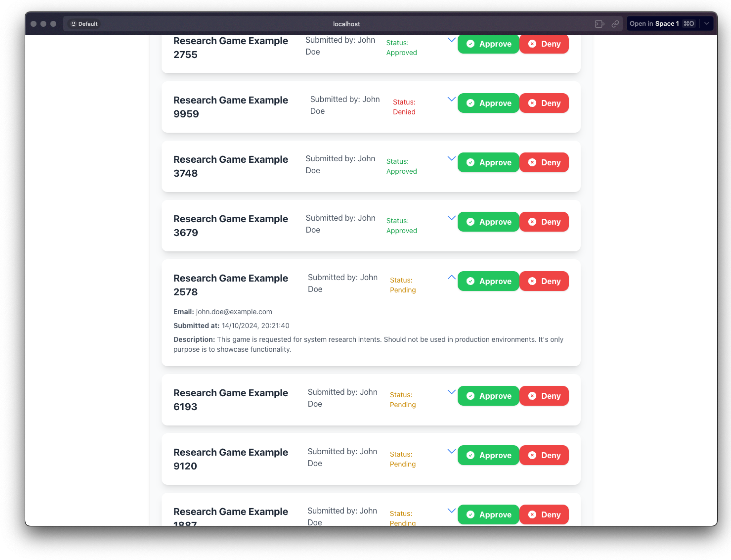The width and height of the screenshot is (731, 560).
Task: Click the localhost address bar
Action: 346,24
